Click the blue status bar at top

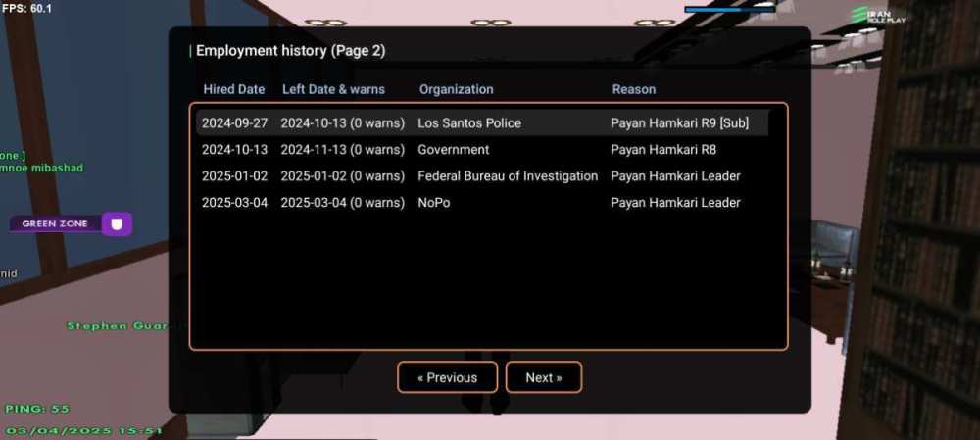(730, 10)
